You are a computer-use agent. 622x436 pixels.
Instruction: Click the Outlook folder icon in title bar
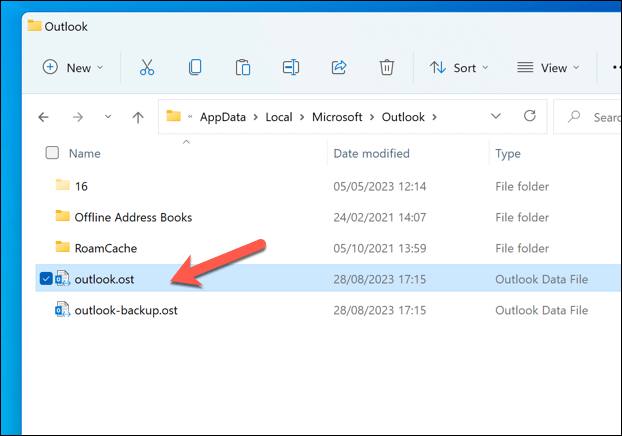[x=35, y=26]
